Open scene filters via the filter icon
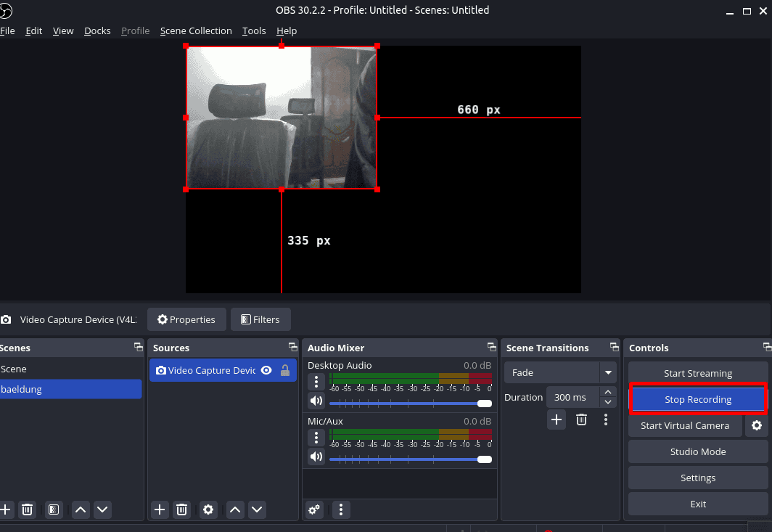Viewport: 772px width, 532px height. coord(53,510)
